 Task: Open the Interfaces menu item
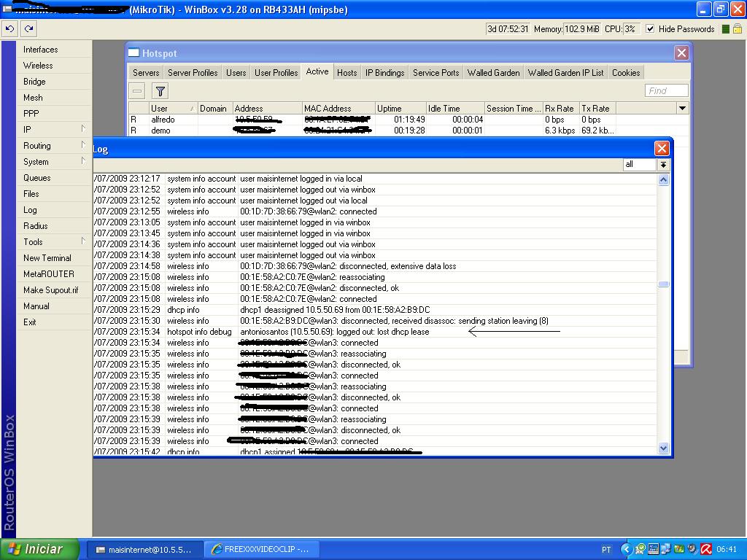41,50
